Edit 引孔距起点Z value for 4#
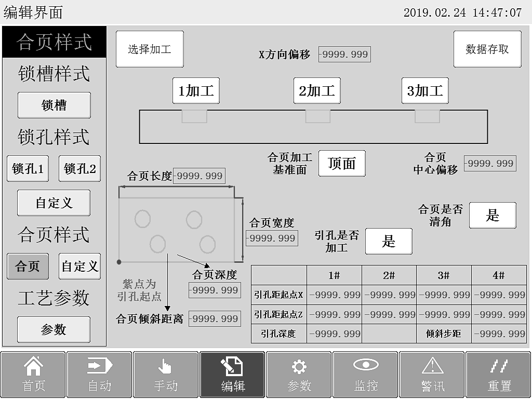Image resolution: width=532 pixels, height=399 pixels. tap(499, 314)
